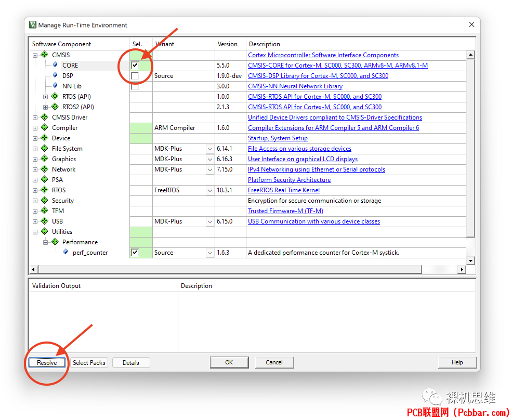Click the CMSIS Driver group icon
This screenshot has height=420, width=512.
point(45,117)
